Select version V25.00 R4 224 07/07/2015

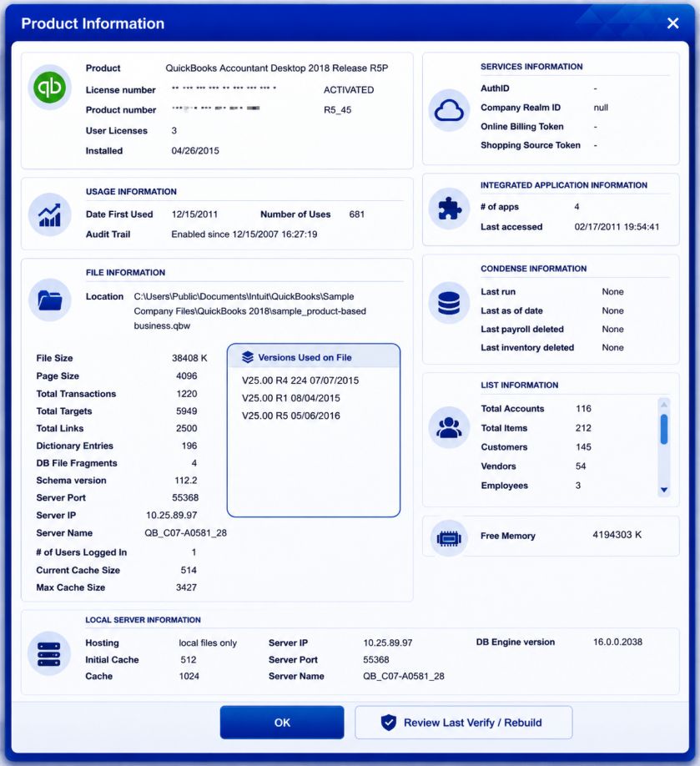[300, 380]
